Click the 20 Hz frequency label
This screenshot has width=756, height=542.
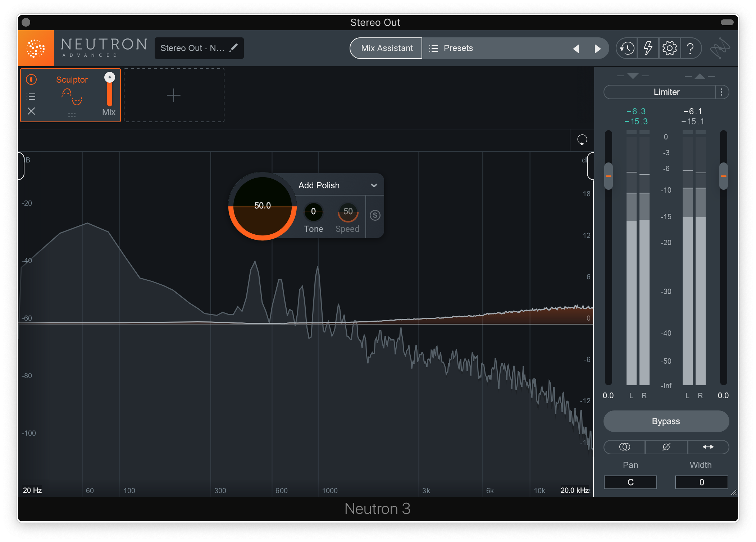pyautogui.click(x=32, y=490)
